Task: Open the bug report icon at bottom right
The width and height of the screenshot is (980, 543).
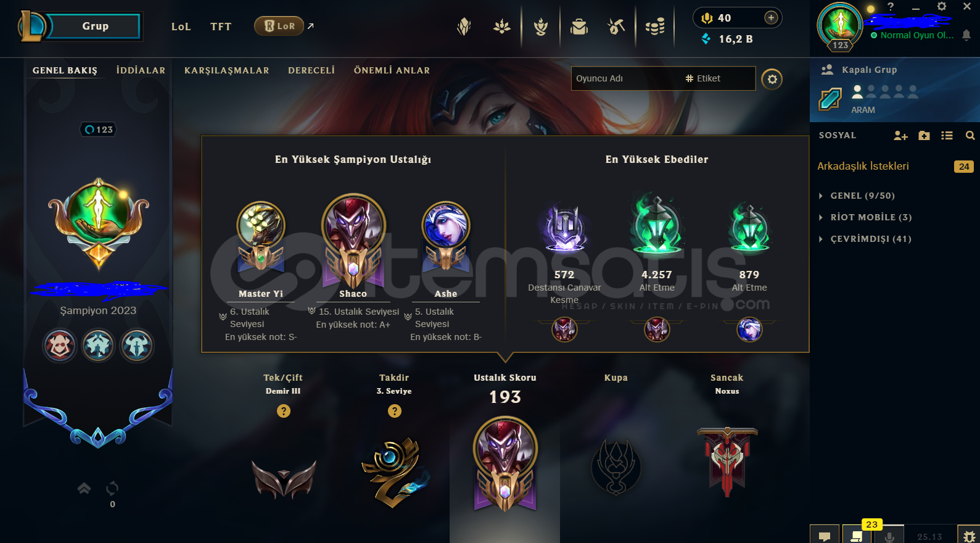Action: pyautogui.click(x=969, y=536)
